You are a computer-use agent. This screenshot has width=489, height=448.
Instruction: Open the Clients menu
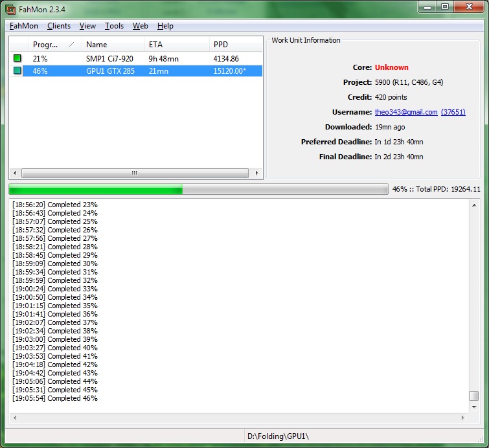click(x=59, y=26)
